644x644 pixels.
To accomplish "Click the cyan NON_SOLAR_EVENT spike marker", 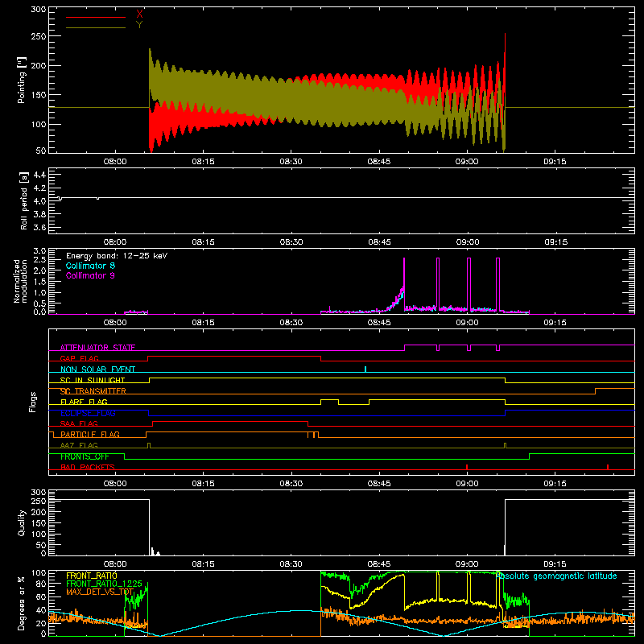I will [365, 369].
